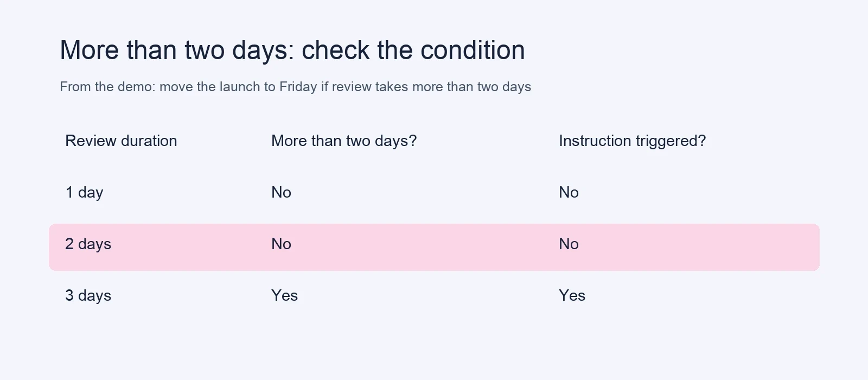Click the 'More than two days?' column header
This screenshot has height=380, width=868.
point(344,141)
